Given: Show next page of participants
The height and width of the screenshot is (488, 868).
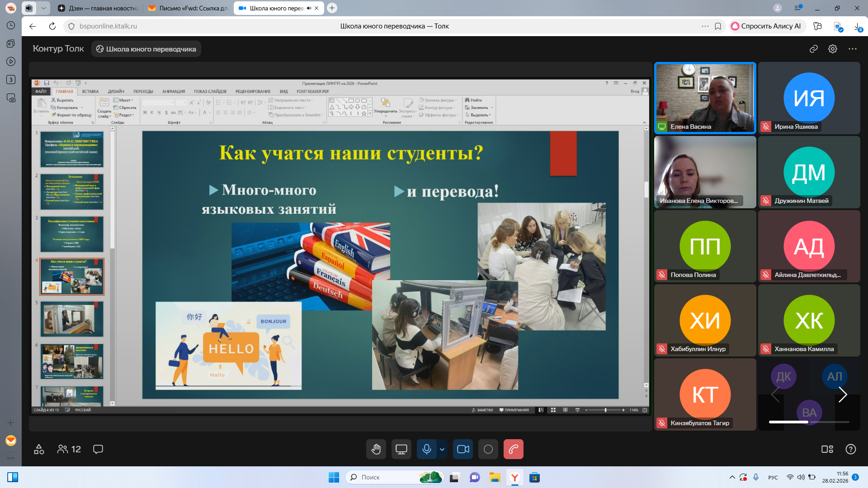Looking at the screenshot, I should (x=843, y=394).
